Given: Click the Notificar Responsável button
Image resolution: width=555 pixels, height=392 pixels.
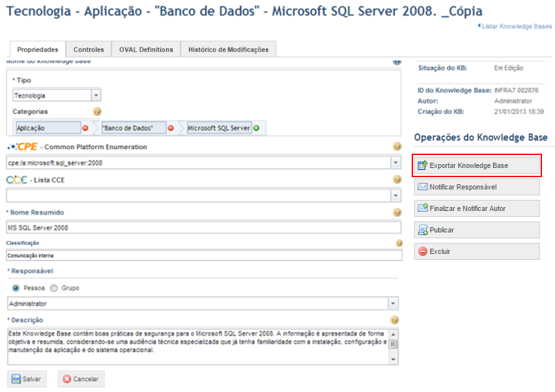Looking at the screenshot, I should pos(477,187).
